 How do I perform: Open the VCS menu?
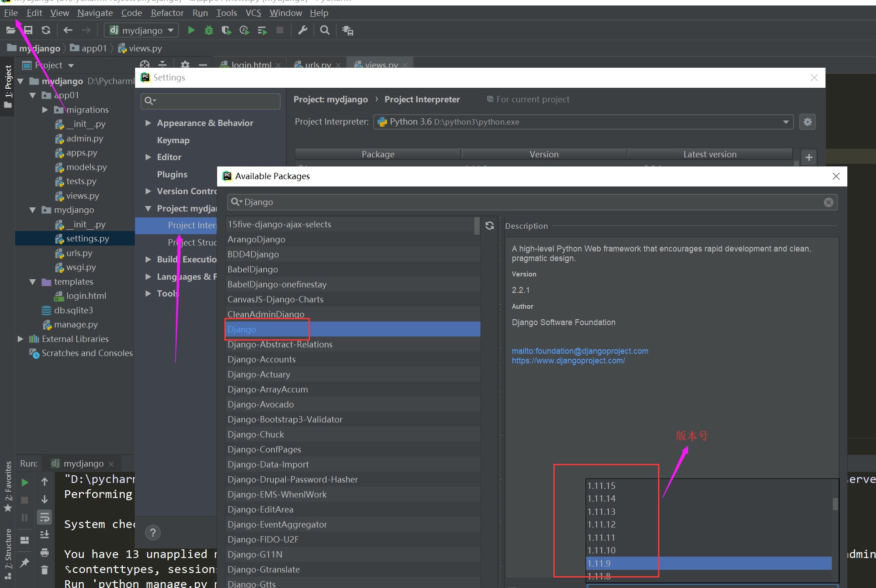coord(253,13)
